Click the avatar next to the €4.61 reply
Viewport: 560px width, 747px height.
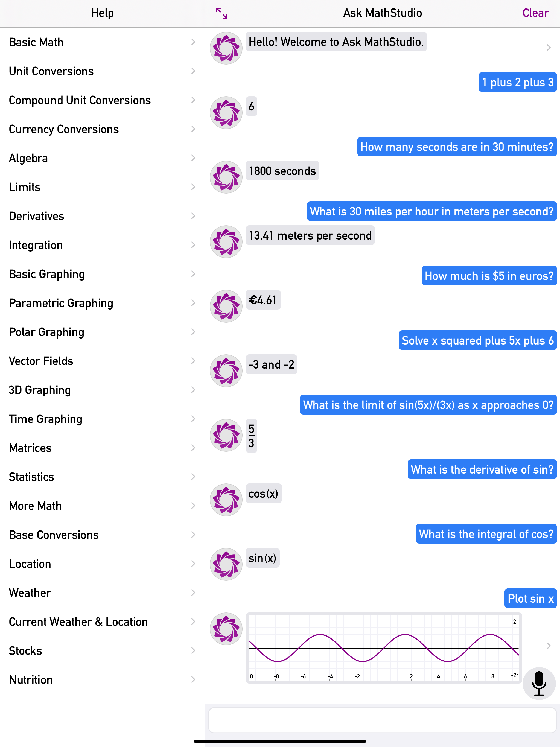pos(226,305)
